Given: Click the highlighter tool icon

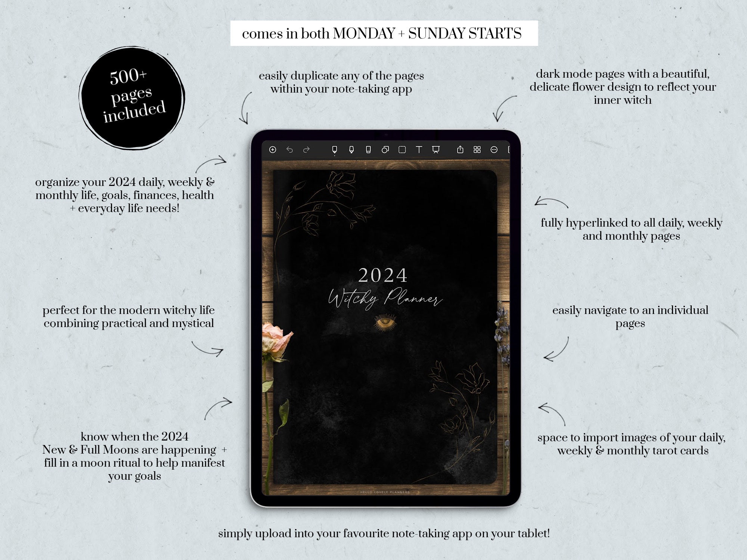Looking at the screenshot, I should [351, 152].
